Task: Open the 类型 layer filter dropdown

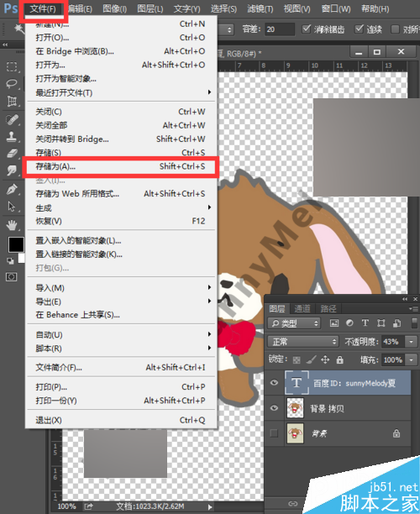Action: [x=294, y=323]
